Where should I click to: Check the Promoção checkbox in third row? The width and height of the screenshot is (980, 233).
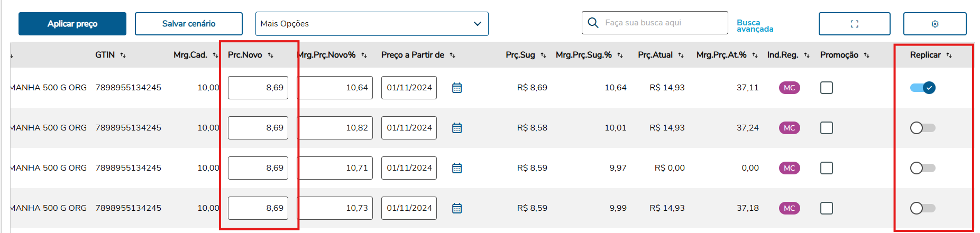point(826,168)
